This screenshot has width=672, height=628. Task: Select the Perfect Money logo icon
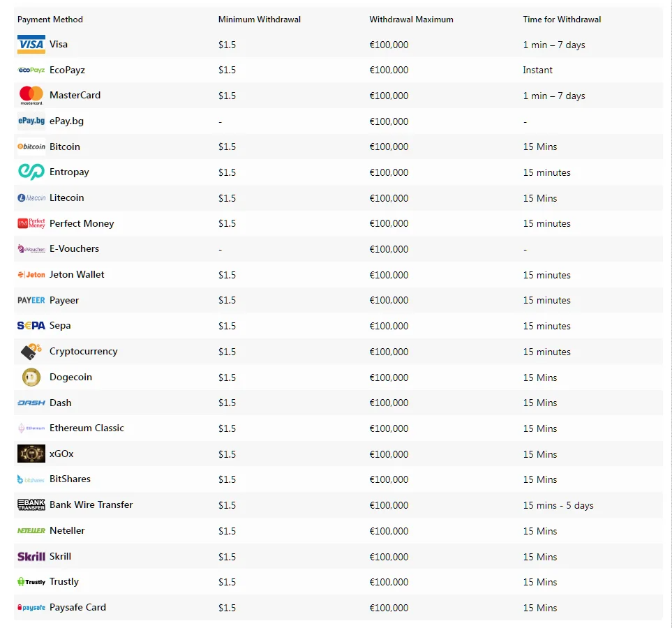[31, 223]
